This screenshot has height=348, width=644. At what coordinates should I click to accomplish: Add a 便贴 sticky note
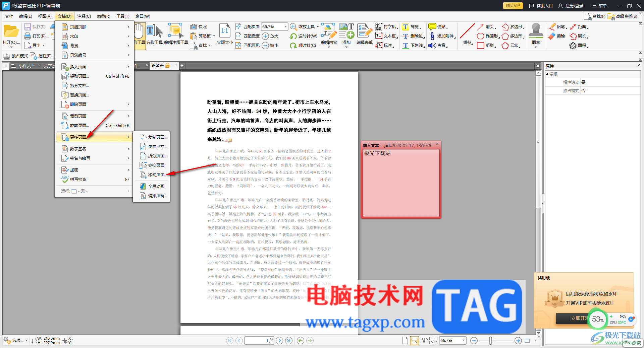pos(438,27)
